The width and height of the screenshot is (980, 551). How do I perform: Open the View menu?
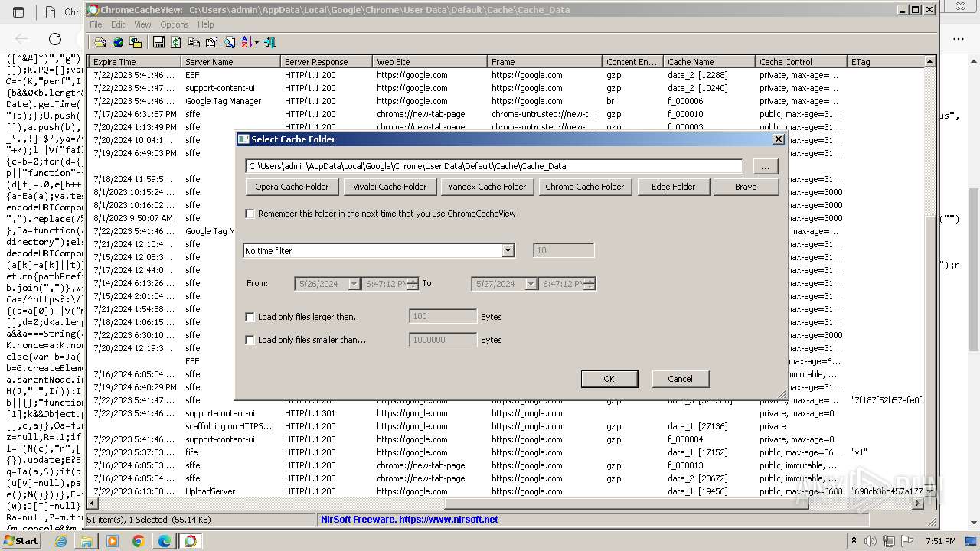142,24
